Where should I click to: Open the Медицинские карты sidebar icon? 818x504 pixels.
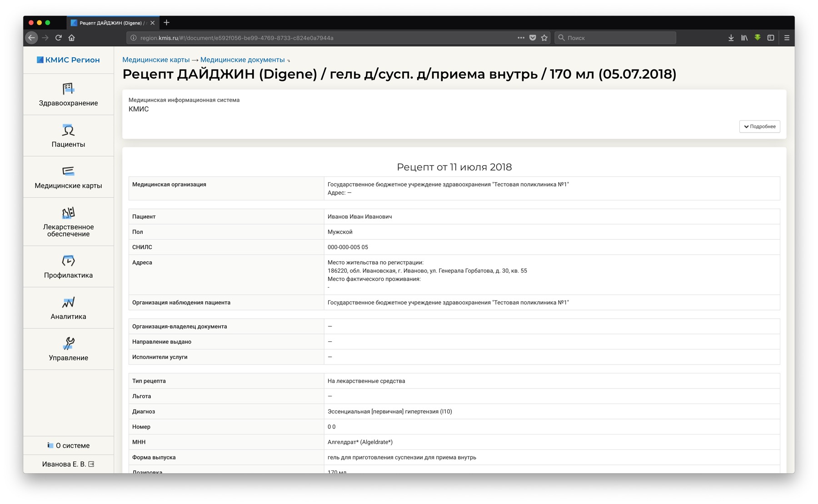(x=68, y=171)
